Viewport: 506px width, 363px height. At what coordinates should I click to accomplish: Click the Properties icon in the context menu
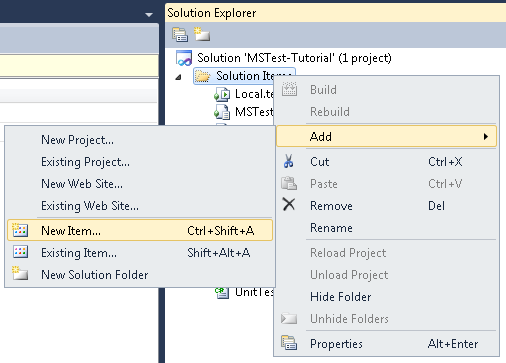coord(289,343)
